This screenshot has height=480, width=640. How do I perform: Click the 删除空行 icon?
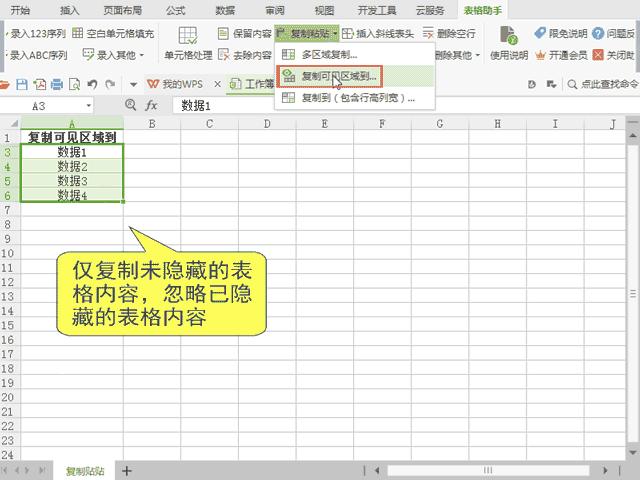(x=428, y=33)
